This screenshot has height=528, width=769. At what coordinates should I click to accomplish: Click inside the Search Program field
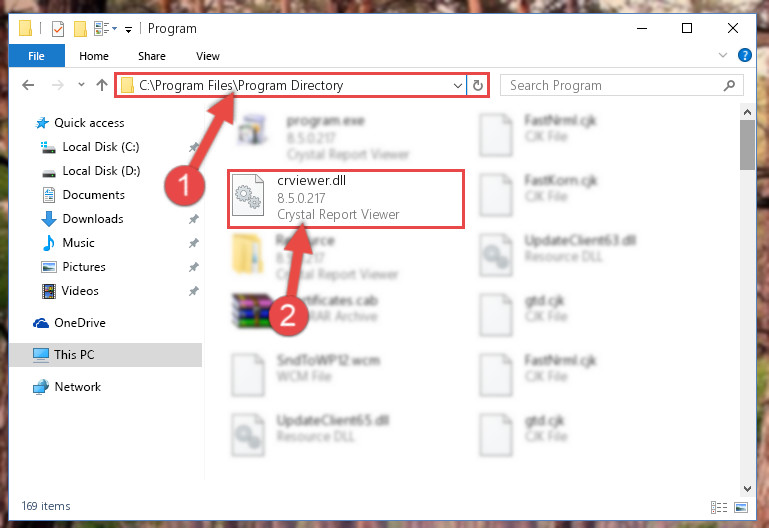point(614,85)
